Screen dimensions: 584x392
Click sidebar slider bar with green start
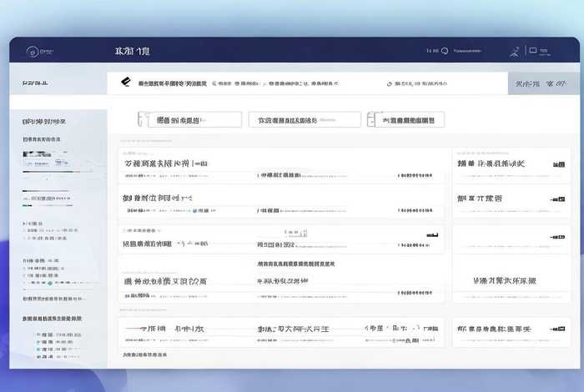48,205
